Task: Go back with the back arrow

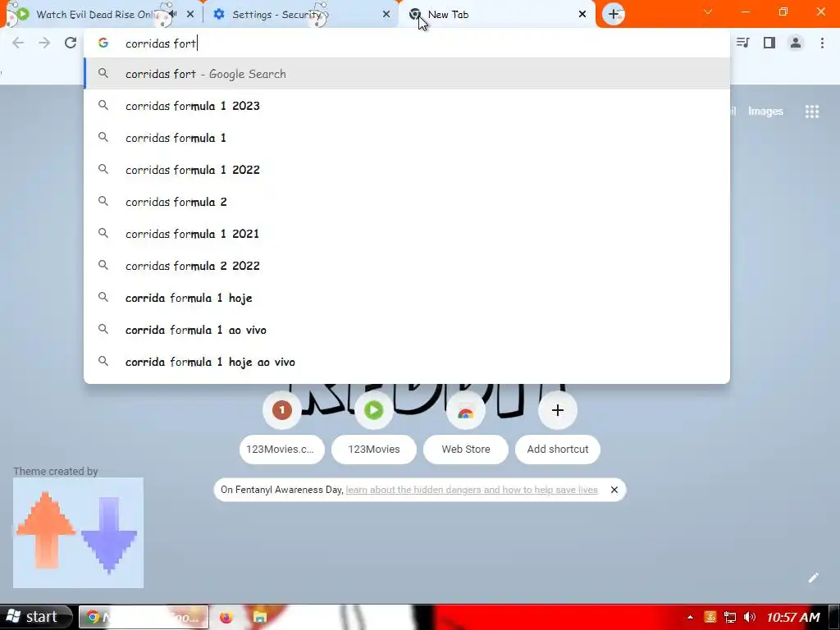Action: click(18, 43)
